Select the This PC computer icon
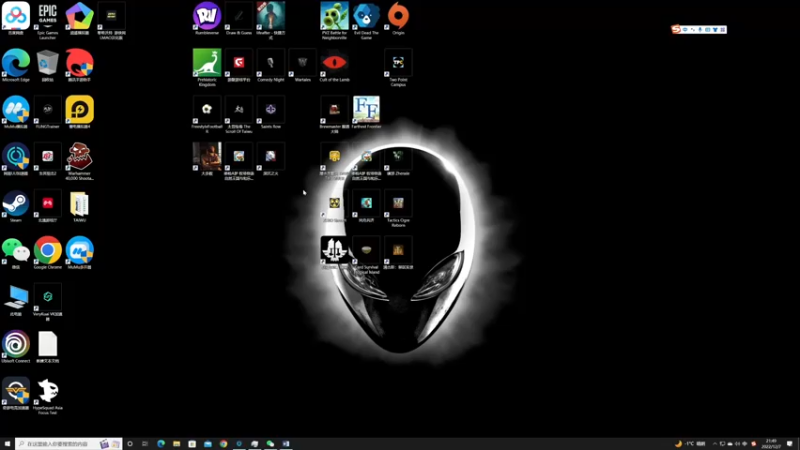This screenshot has width=800, height=450. tap(16, 299)
